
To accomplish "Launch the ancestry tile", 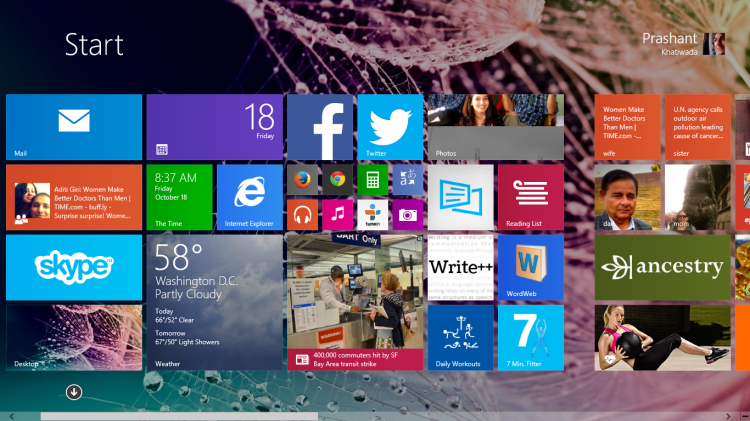I will coord(663,267).
